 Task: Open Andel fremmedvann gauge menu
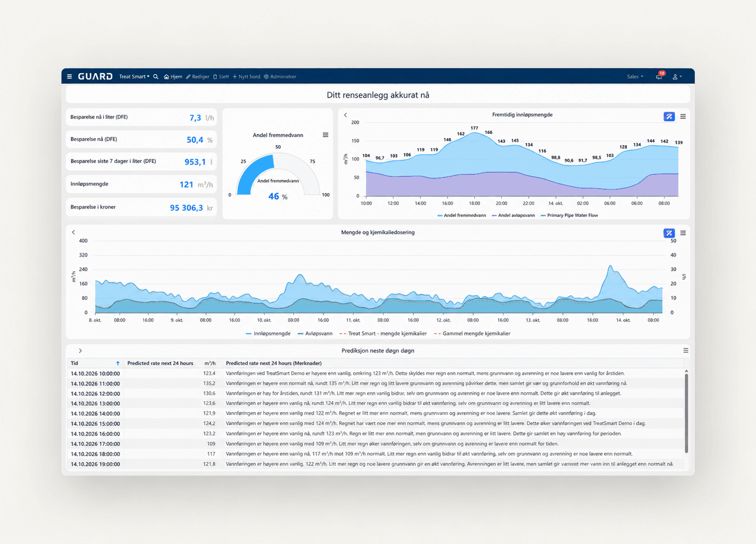point(325,135)
